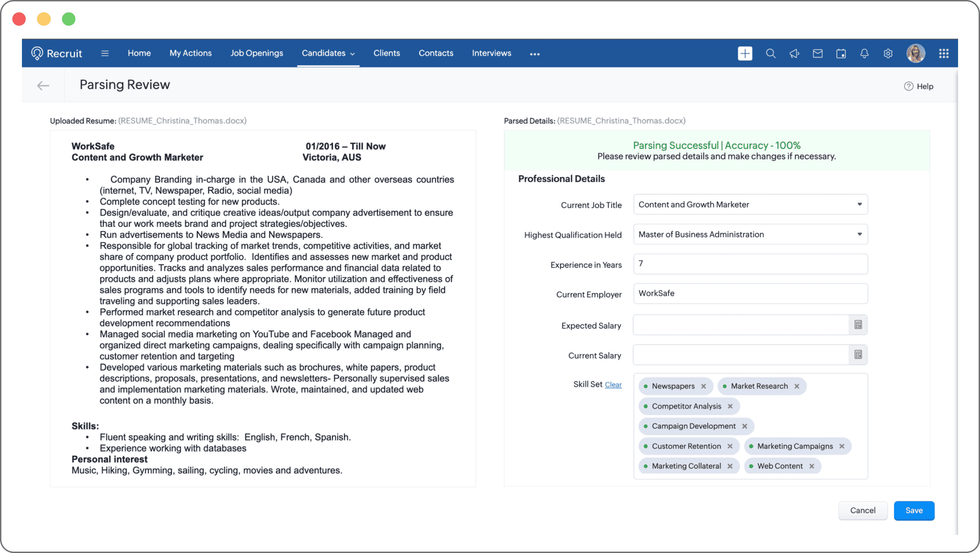
Task: Remove the Campaign Development skill tag
Action: 745,426
